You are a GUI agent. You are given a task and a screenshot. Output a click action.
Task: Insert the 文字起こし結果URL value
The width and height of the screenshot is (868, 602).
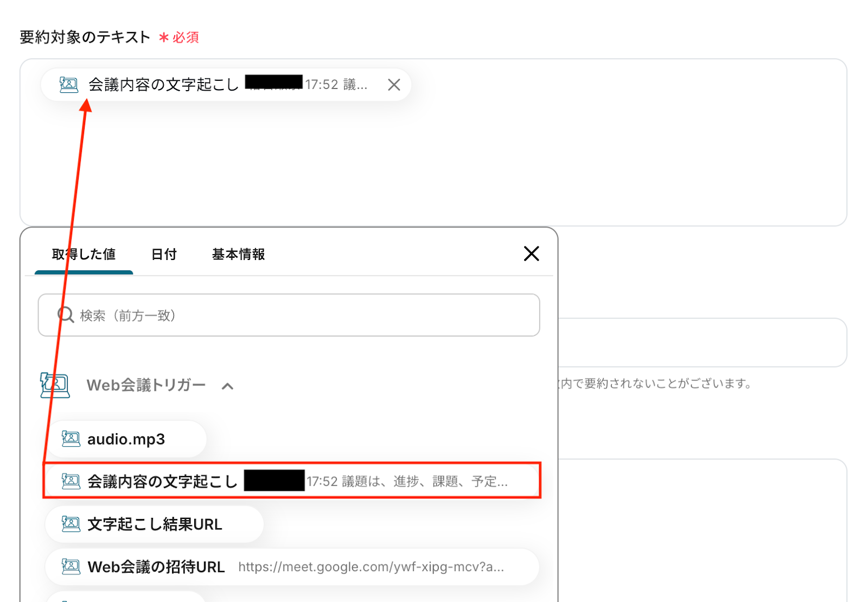pos(155,524)
